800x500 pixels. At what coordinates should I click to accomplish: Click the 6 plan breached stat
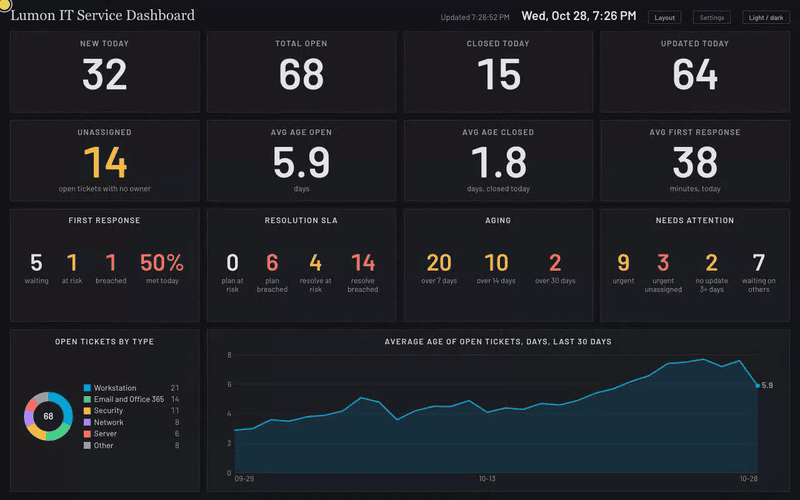pos(272,272)
